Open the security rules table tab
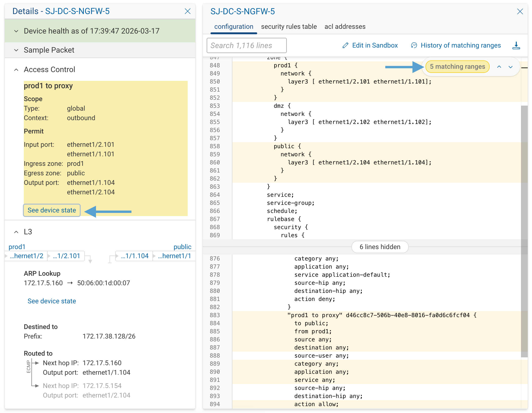This screenshot has width=532, height=413. tap(289, 27)
